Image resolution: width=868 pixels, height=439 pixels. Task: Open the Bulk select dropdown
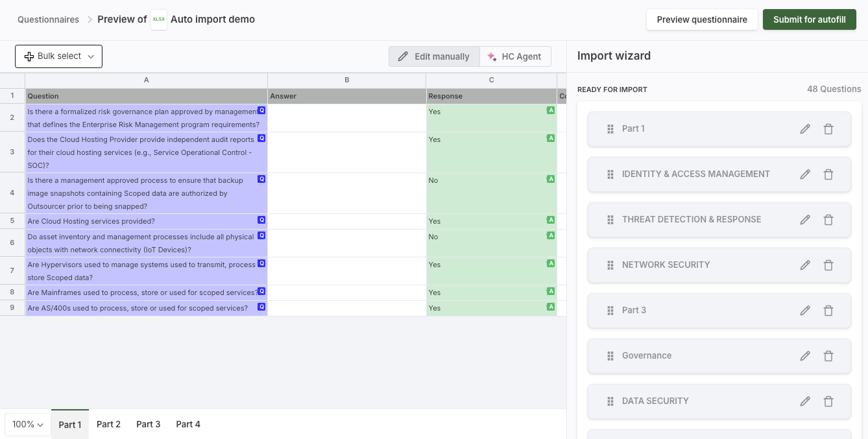pos(58,56)
